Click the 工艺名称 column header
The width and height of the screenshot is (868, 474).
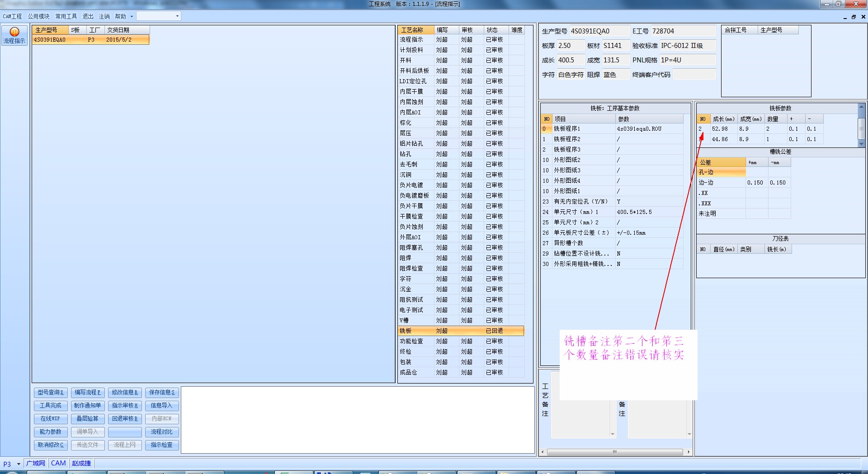[x=416, y=30]
